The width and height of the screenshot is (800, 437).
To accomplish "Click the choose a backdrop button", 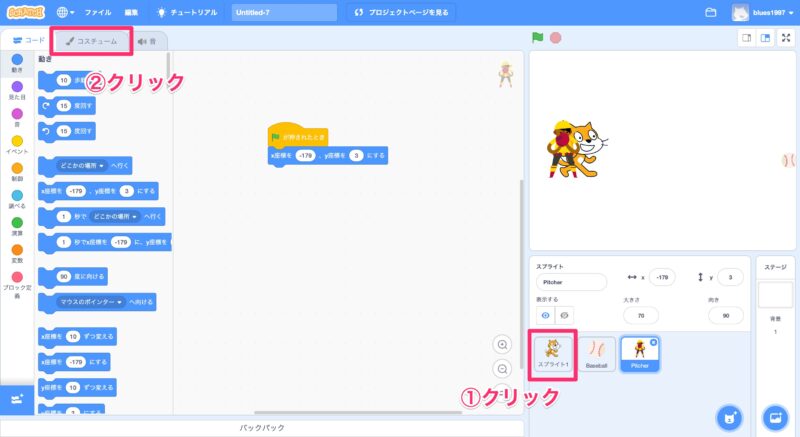I will [x=775, y=416].
